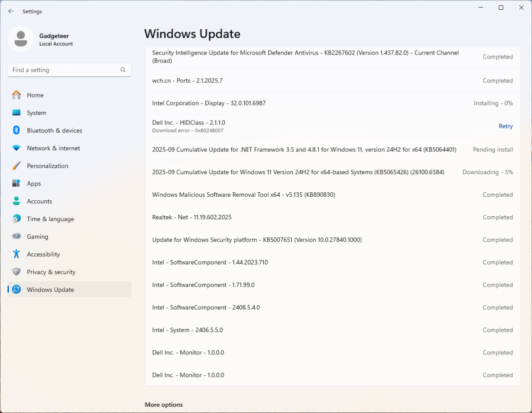The width and height of the screenshot is (532, 413).
Task: Select the Network & internet Wi-Fi icon
Action: [x=16, y=148]
